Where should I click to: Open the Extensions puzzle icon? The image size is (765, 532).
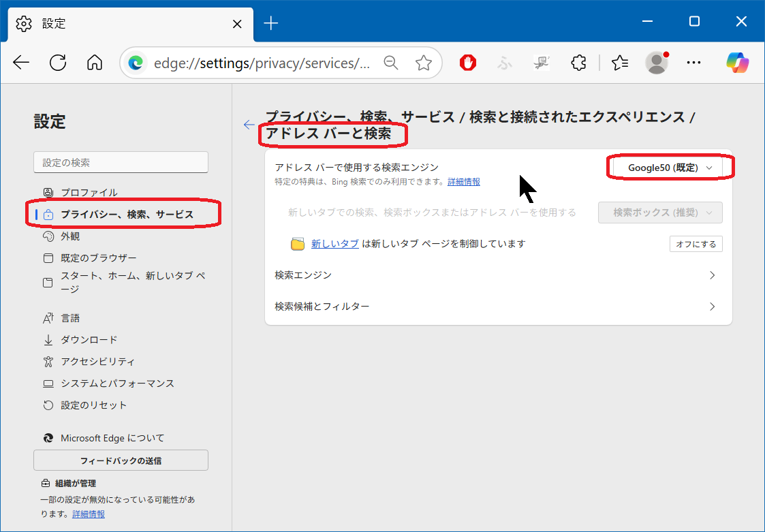click(x=578, y=63)
